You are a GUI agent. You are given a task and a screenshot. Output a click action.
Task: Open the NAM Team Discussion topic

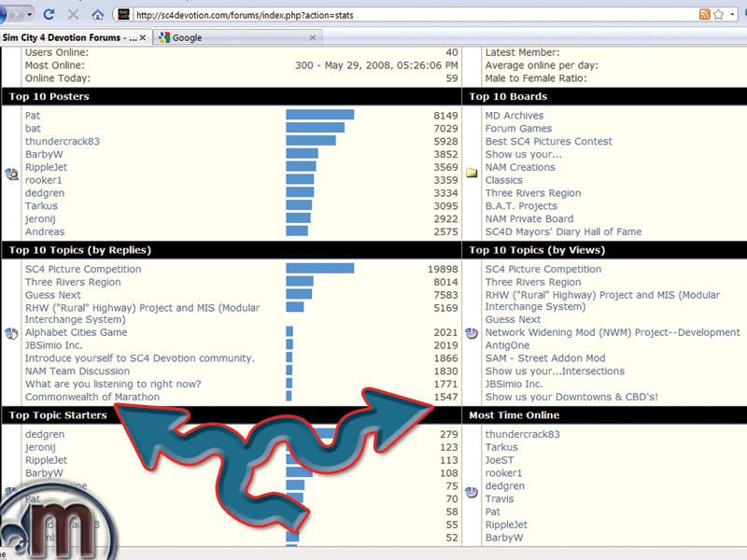click(x=78, y=371)
